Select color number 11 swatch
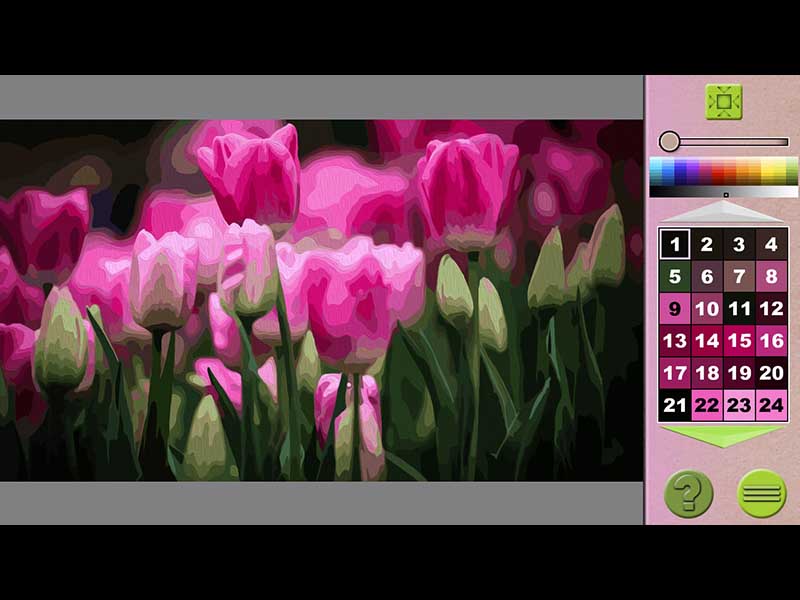The width and height of the screenshot is (800, 600). [x=739, y=308]
